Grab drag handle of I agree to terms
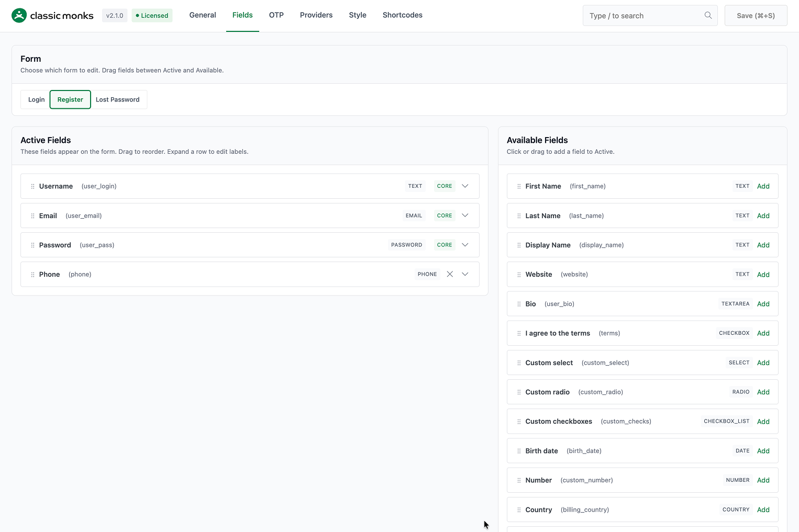The height and width of the screenshot is (532, 799). 519,333
